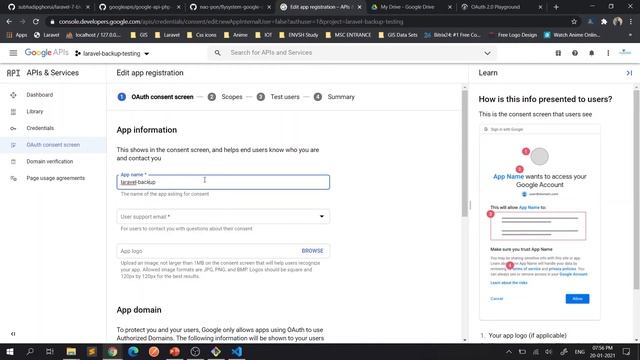Collapse the Learn panel
The height and width of the screenshot is (360, 640).
pos(629,73)
